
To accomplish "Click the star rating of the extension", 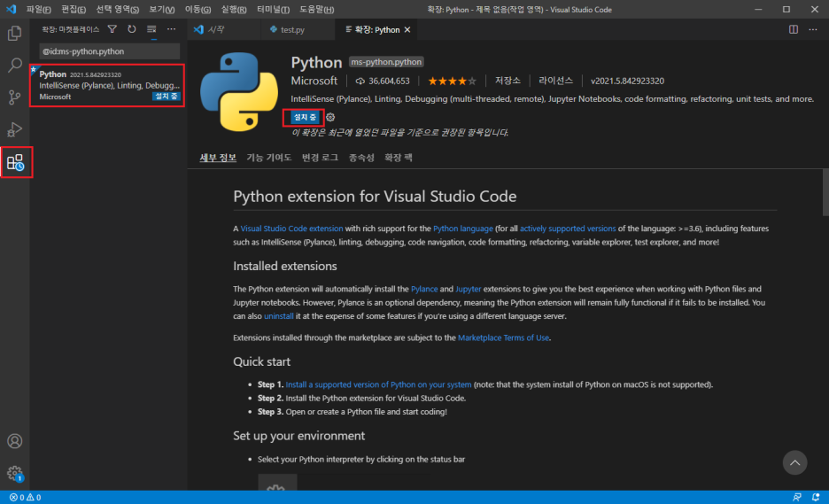I will pos(452,81).
